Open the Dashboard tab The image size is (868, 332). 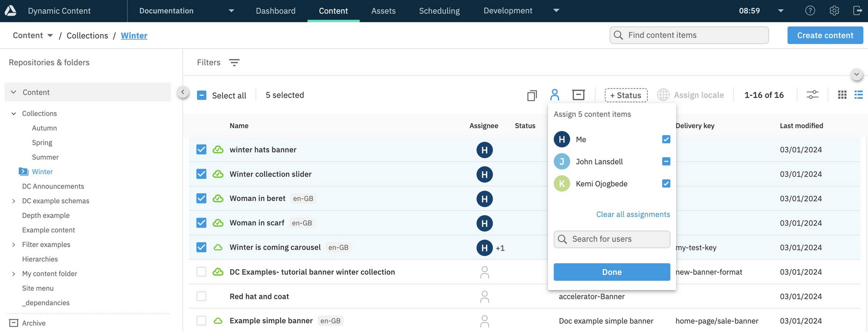tap(276, 11)
